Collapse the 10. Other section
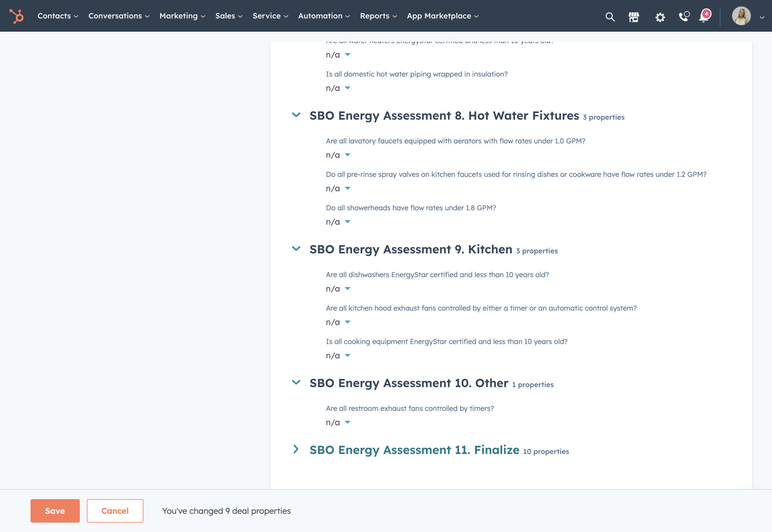The width and height of the screenshot is (772, 532). tap(296, 382)
